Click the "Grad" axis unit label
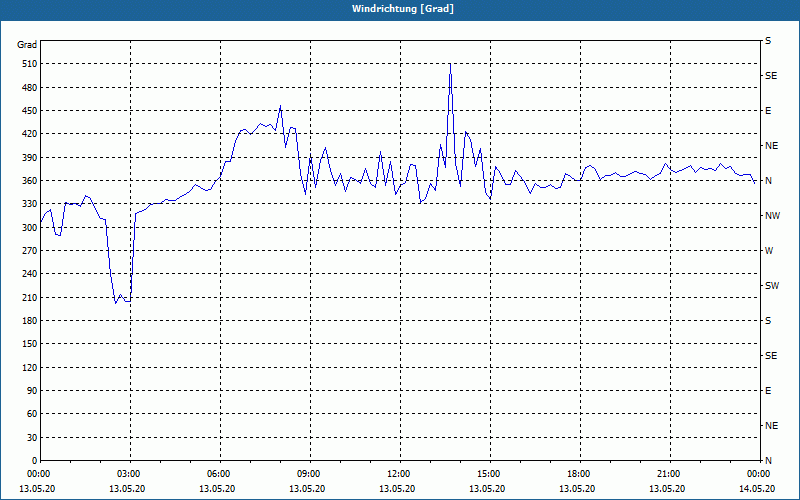800x500 pixels. (x=27, y=45)
